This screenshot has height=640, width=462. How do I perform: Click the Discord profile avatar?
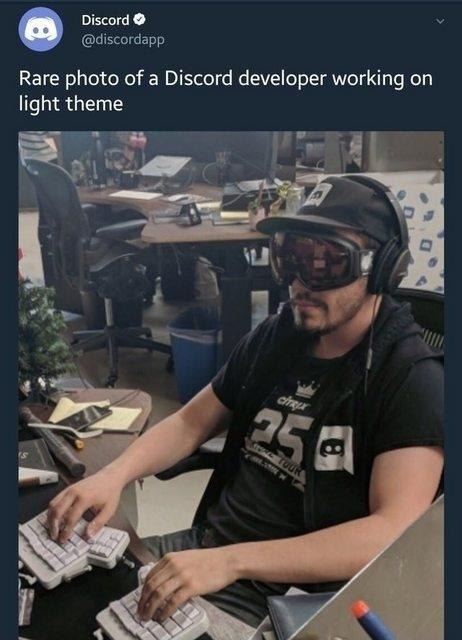[x=40, y=29]
